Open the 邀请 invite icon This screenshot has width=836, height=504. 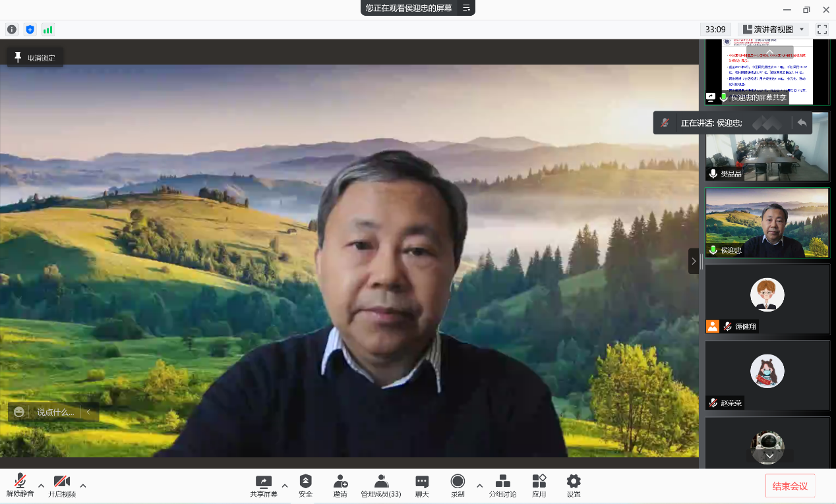coord(340,486)
